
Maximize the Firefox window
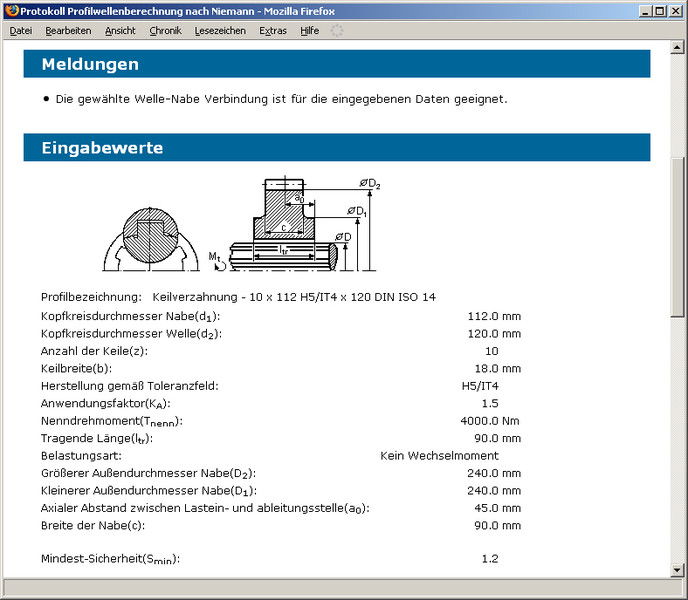tap(660, 10)
